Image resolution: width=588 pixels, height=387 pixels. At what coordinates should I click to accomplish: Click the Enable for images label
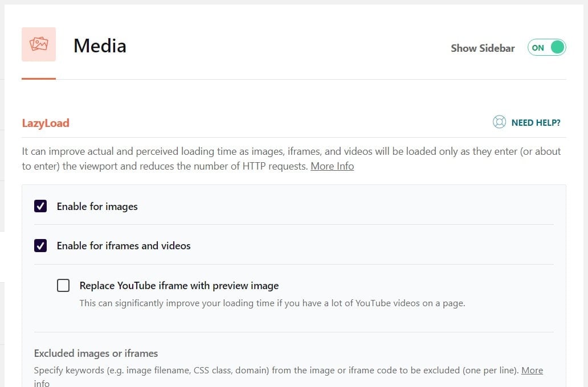(x=97, y=207)
